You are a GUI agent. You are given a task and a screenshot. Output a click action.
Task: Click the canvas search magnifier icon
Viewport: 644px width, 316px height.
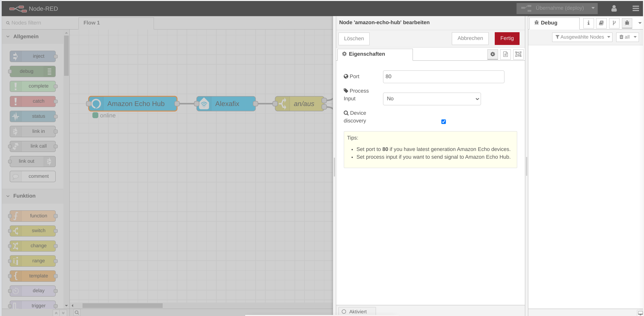(77, 313)
